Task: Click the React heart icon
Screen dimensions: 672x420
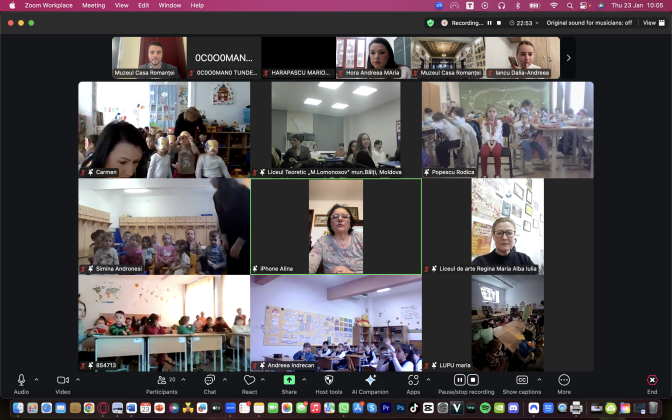Action: click(x=249, y=381)
